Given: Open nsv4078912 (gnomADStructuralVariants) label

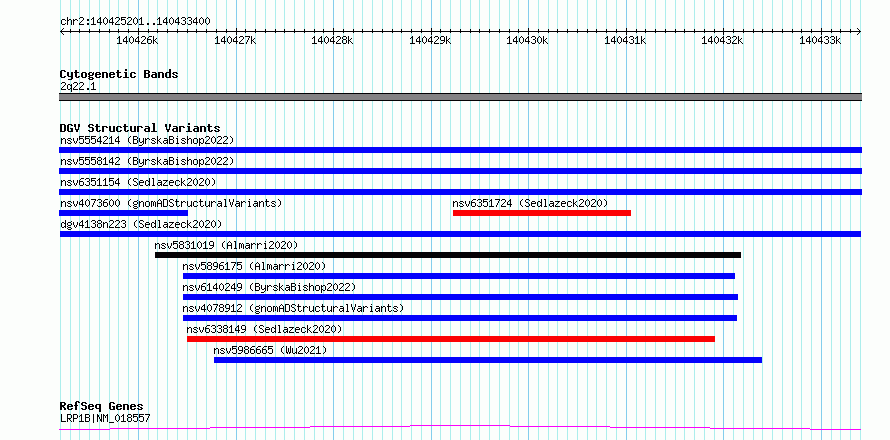Looking at the screenshot, I should click(x=293, y=308).
